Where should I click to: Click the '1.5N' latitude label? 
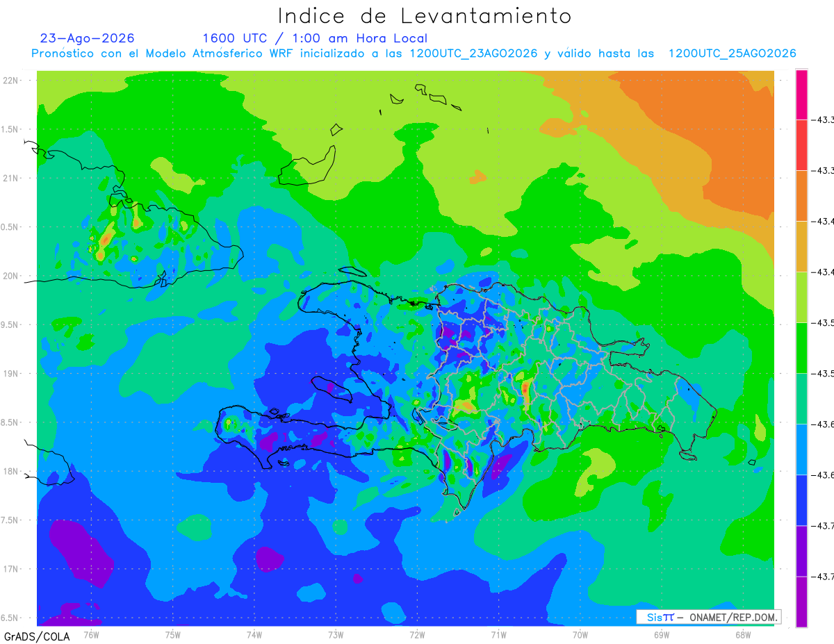[10, 129]
